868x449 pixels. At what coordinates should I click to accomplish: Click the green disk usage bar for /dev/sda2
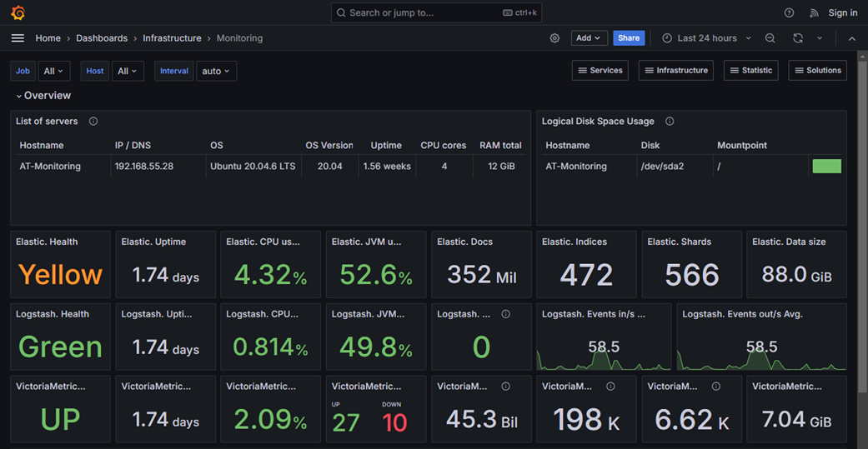coord(827,166)
